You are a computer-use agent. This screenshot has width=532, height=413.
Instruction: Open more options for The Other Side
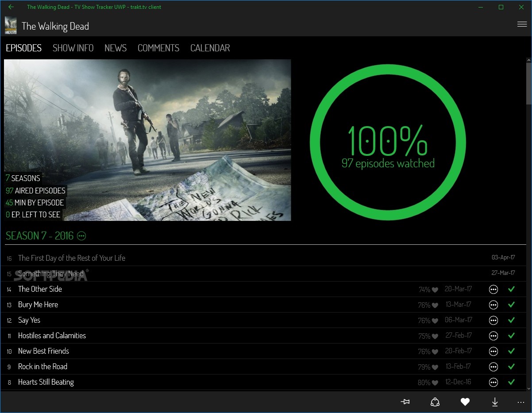coord(493,289)
